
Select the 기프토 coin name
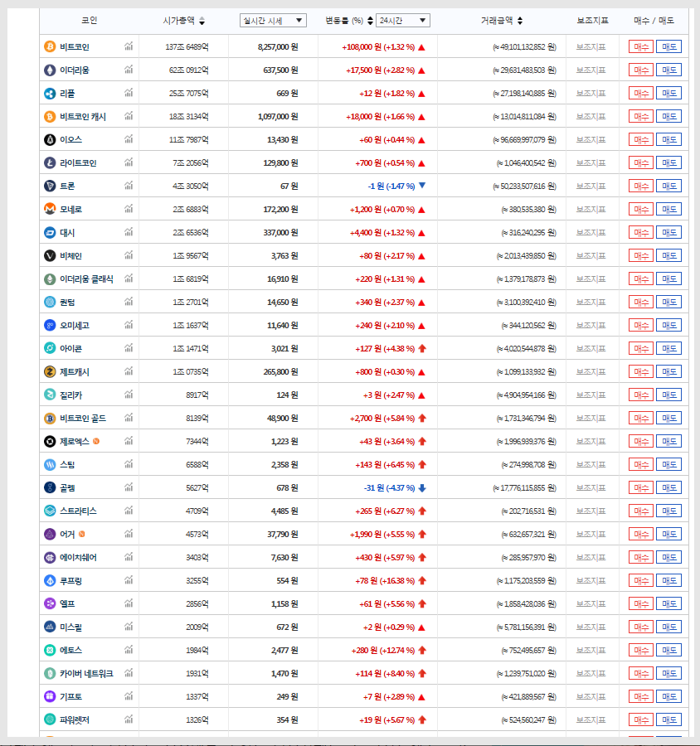tap(71, 697)
